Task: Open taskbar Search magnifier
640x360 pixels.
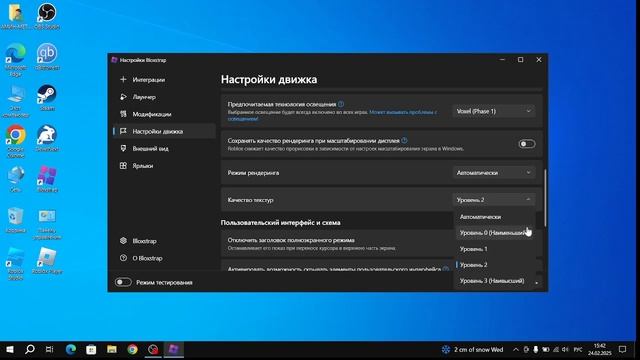Action: [x=29, y=349]
